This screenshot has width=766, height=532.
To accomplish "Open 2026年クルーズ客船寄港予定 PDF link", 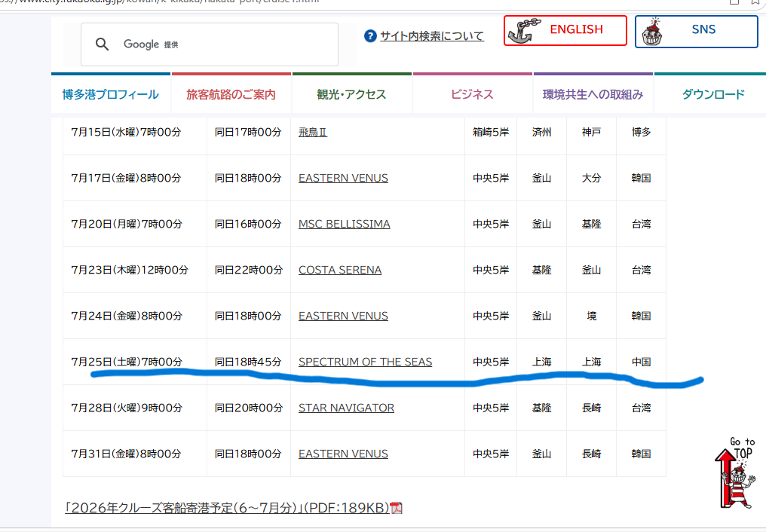I will coord(227,508).
